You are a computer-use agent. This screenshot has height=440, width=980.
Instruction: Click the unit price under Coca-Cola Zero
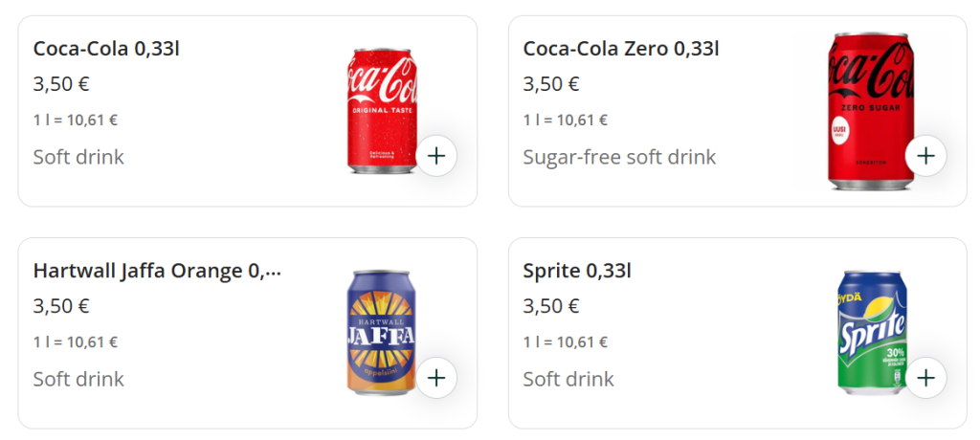click(x=565, y=121)
